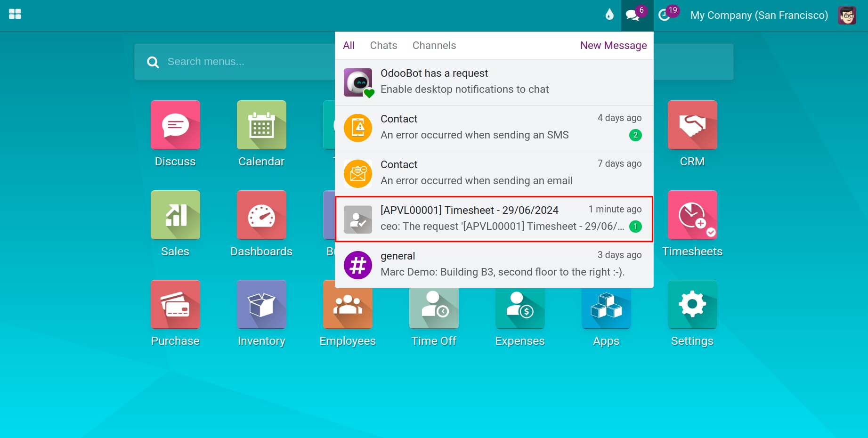Open the user avatar menu
The height and width of the screenshot is (438, 868).
pyautogui.click(x=847, y=15)
